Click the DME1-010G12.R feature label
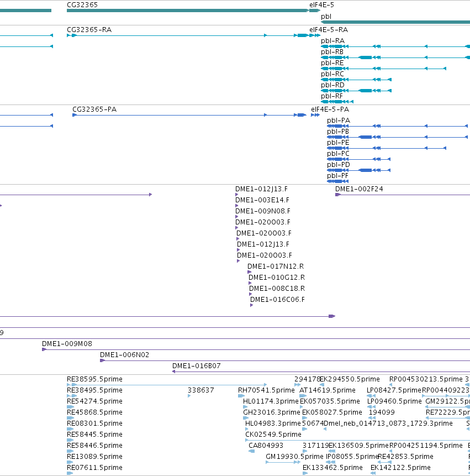 277,278
